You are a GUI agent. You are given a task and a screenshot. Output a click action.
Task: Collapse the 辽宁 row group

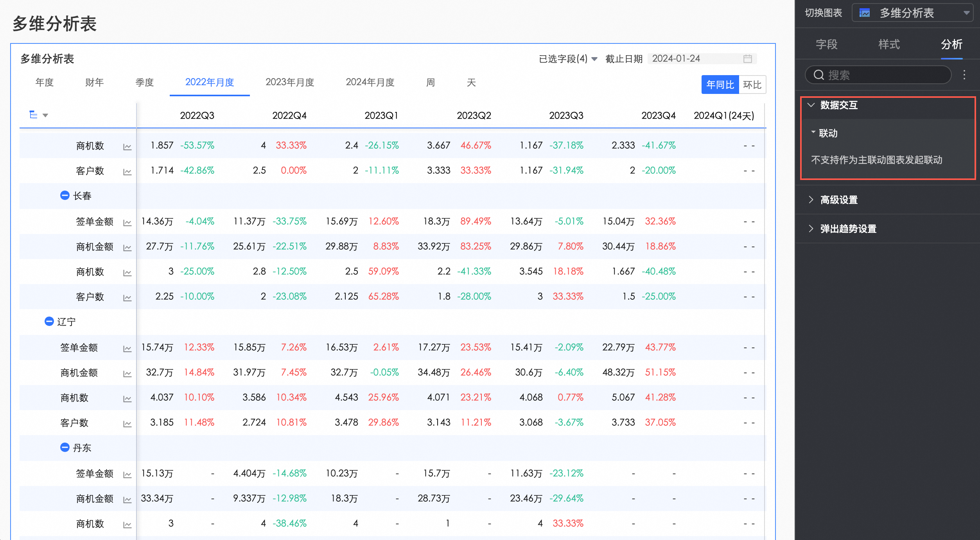pyautogui.click(x=49, y=321)
